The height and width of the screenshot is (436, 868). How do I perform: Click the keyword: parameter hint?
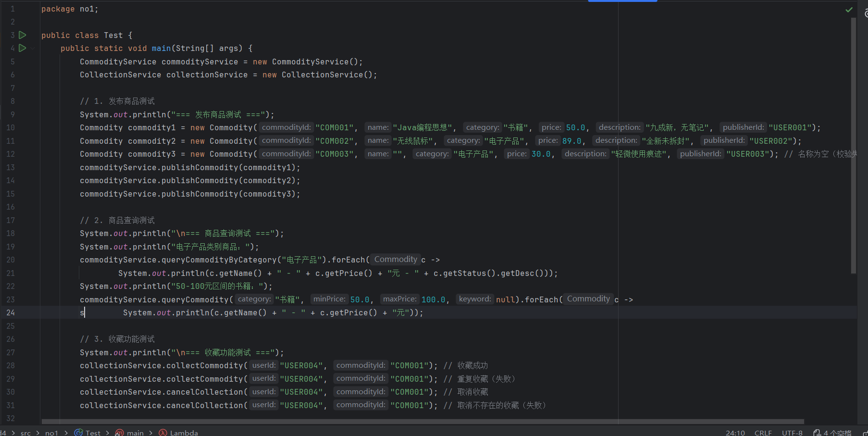475,299
